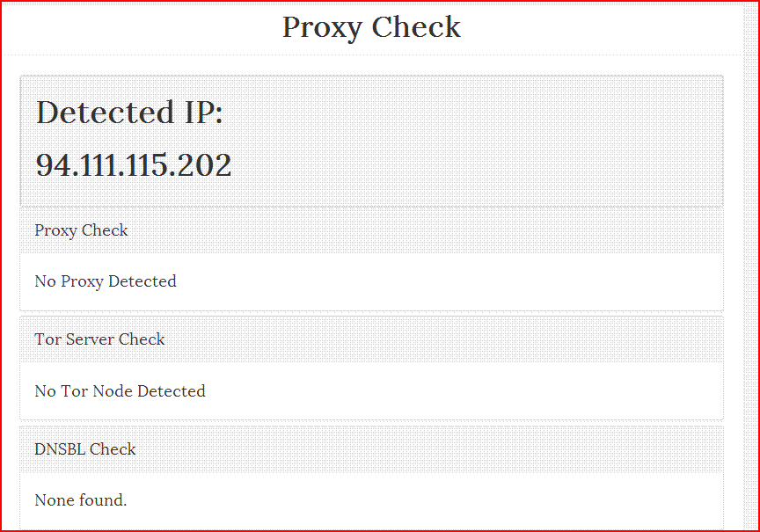Click the word None in the DNSBL result

point(54,500)
